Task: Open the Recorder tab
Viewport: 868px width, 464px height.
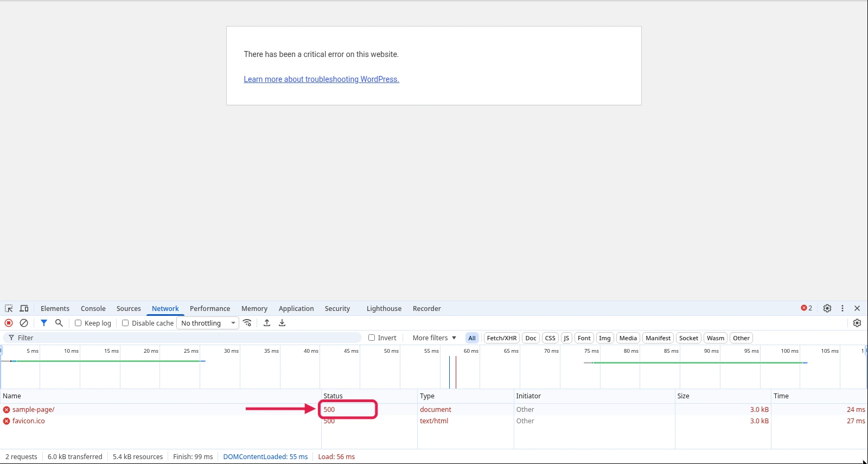Action: 427,308
